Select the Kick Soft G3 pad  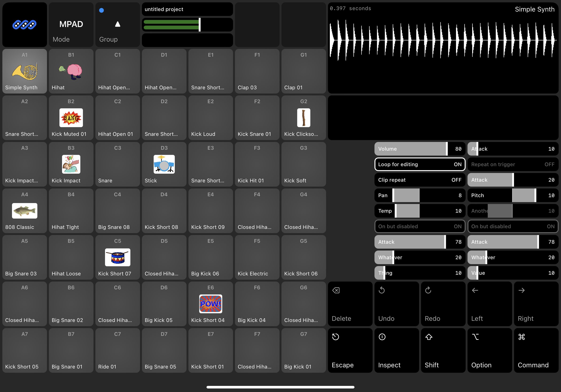[x=304, y=164]
